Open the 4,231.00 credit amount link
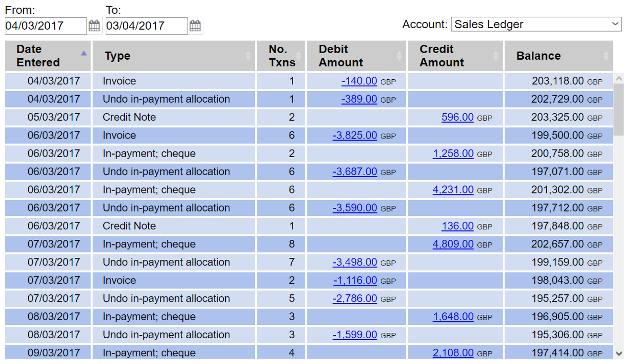Image resolution: width=629 pixels, height=364 pixels. tap(453, 190)
